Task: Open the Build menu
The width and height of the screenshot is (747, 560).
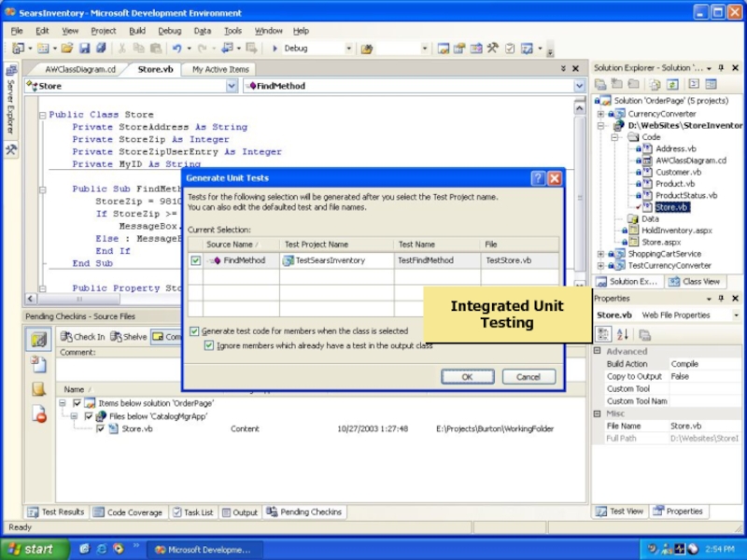Action: (137, 31)
